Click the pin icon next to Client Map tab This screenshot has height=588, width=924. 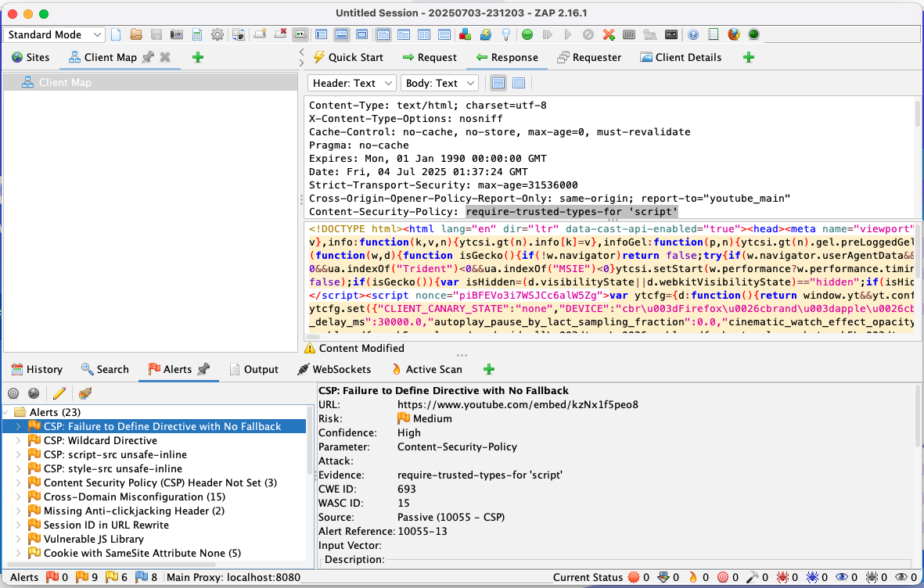point(149,57)
